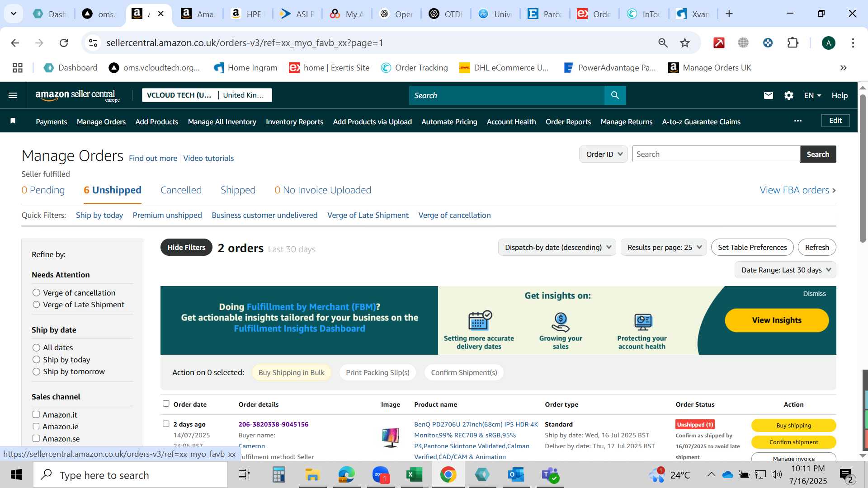Open the browser zoom magnifier icon
868x488 pixels.
663,43
